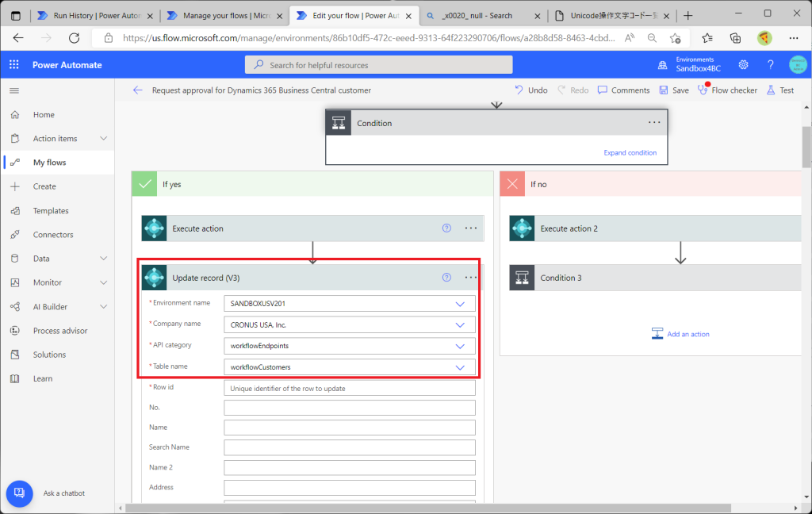Image resolution: width=812 pixels, height=514 pixels.
Task: Expand the Monitor menu
Action: [x=104, y=282]
